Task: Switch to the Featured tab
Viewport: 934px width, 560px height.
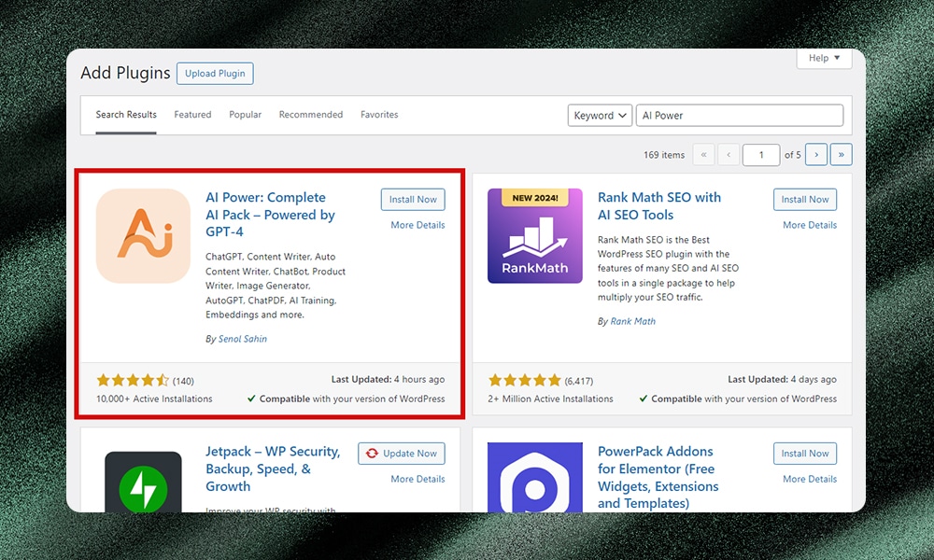Action: 192,114
